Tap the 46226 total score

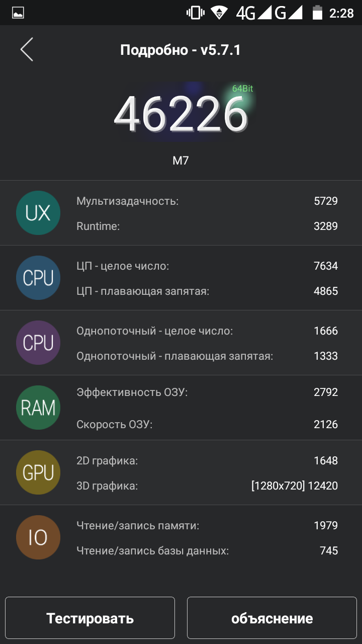181,115
